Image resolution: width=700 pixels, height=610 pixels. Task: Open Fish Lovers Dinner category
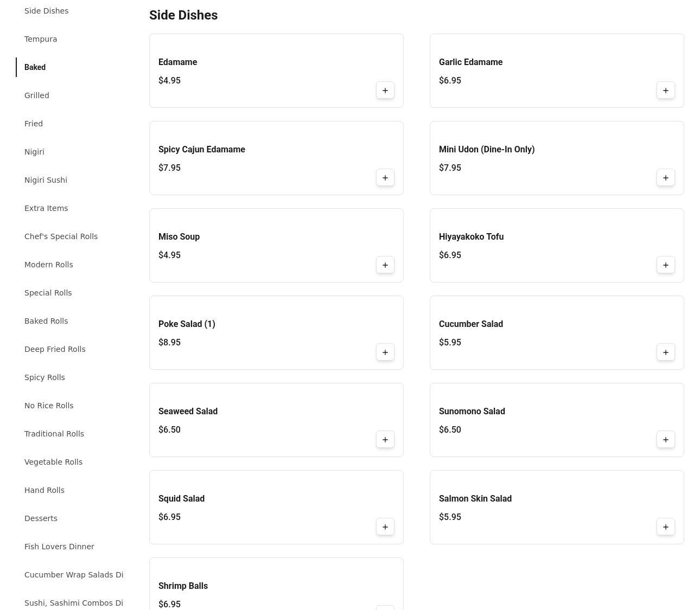tap(59, 547)
